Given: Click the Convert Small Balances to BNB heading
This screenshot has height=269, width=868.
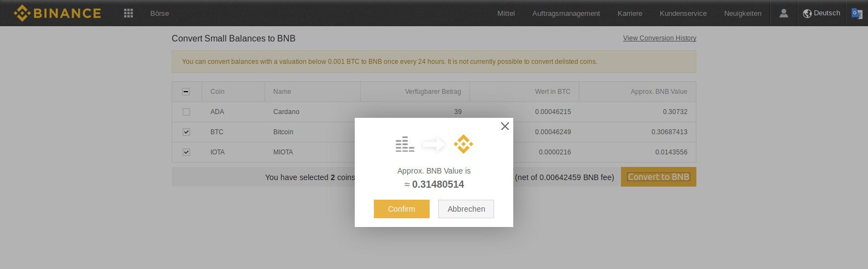Looking at the screenshot, I should [x=233, y=38].
